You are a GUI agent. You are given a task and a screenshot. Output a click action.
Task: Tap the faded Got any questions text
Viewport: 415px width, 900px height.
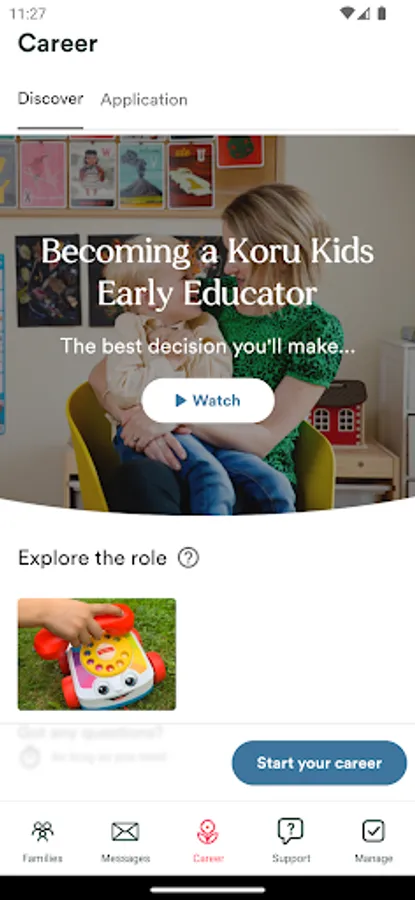tap(90, 733)
